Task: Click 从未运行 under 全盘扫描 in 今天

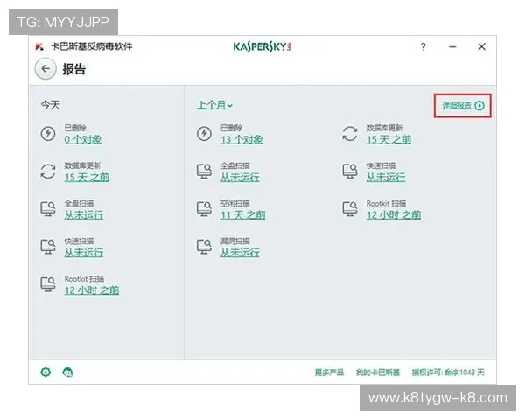Action: 84,215
